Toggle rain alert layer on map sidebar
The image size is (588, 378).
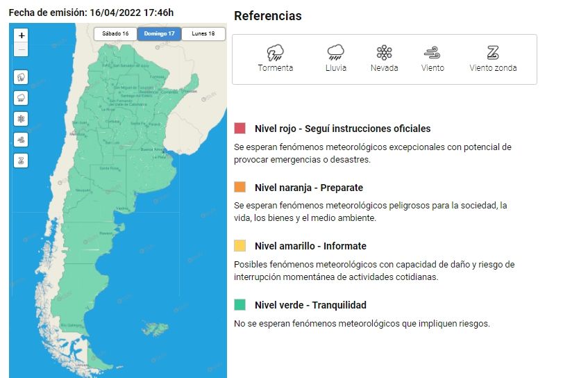tap(22, 98)
